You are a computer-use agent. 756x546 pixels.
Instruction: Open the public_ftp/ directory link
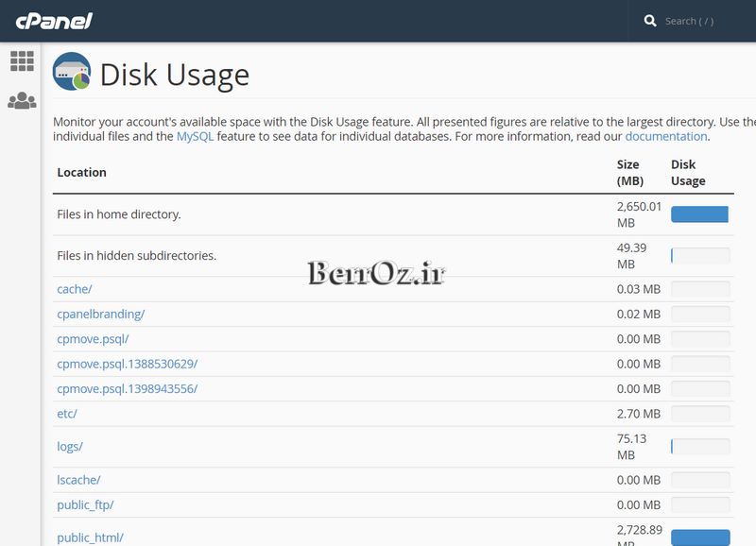85,504
